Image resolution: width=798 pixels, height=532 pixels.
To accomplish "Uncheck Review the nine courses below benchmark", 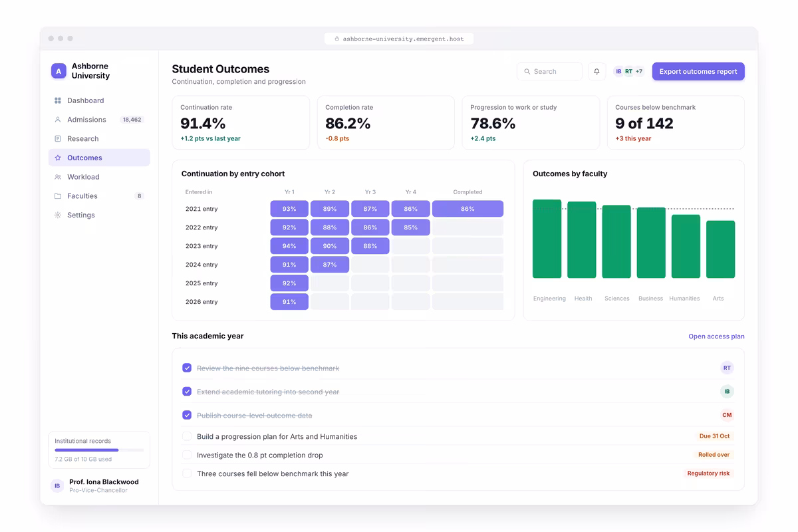I will coord(187,368).
